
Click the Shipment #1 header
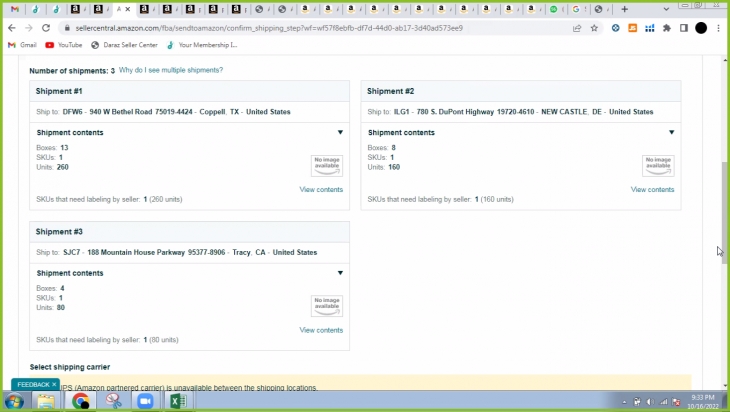pos(189,91)
